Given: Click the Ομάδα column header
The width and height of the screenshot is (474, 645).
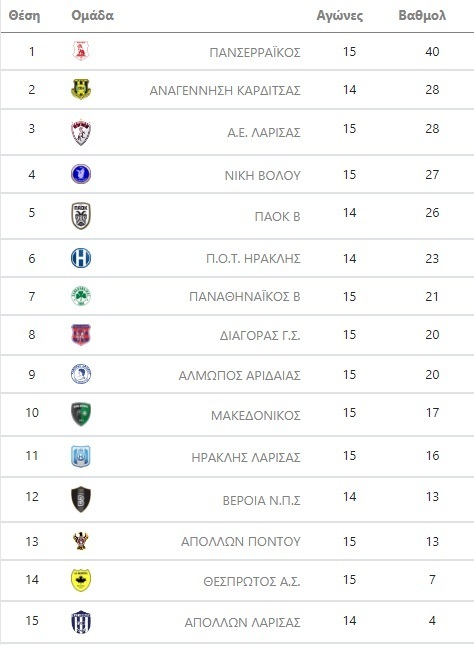Looking at the screenshot, I should pyautogui.click(x=92, y=16).
